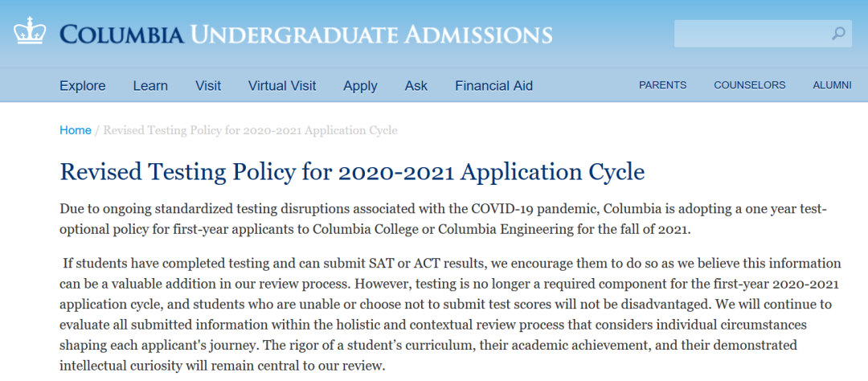Click the Columbia Undergraduate Admissions title

305,34
